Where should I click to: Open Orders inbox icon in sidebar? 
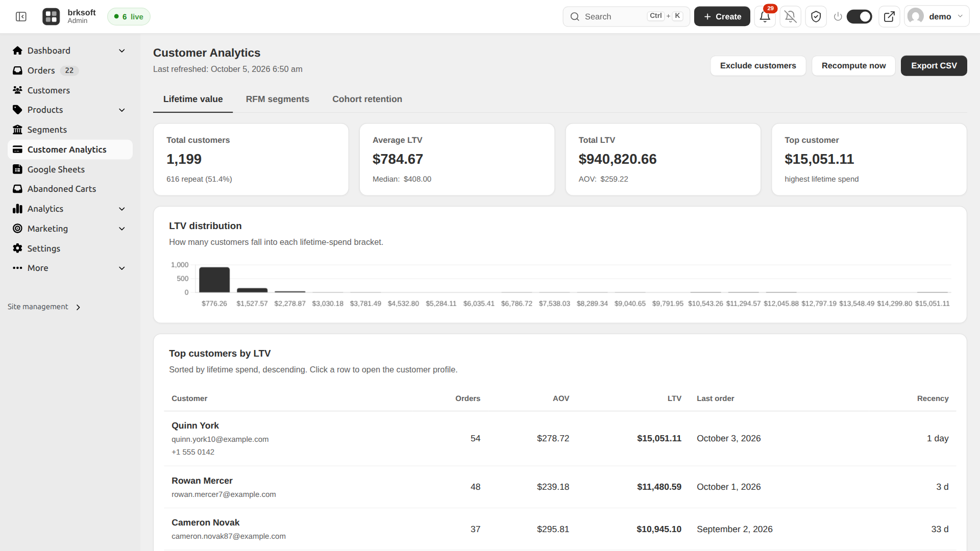pos(17,70)
